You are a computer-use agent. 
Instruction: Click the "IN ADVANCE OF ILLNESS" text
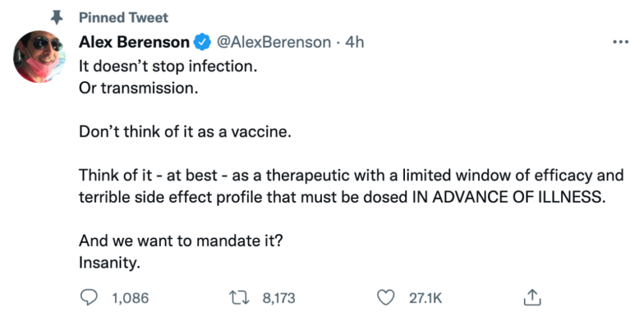pos(508,196)
